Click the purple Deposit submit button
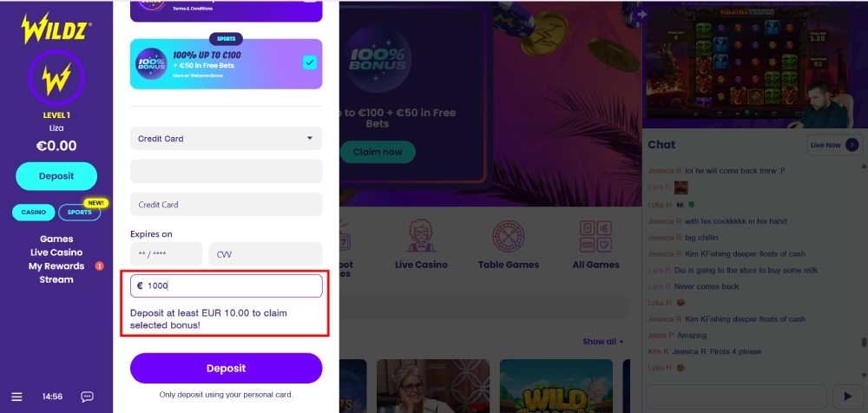Image resolution: width=868 pixels, height=413 pixels. (x=226, y=368)
